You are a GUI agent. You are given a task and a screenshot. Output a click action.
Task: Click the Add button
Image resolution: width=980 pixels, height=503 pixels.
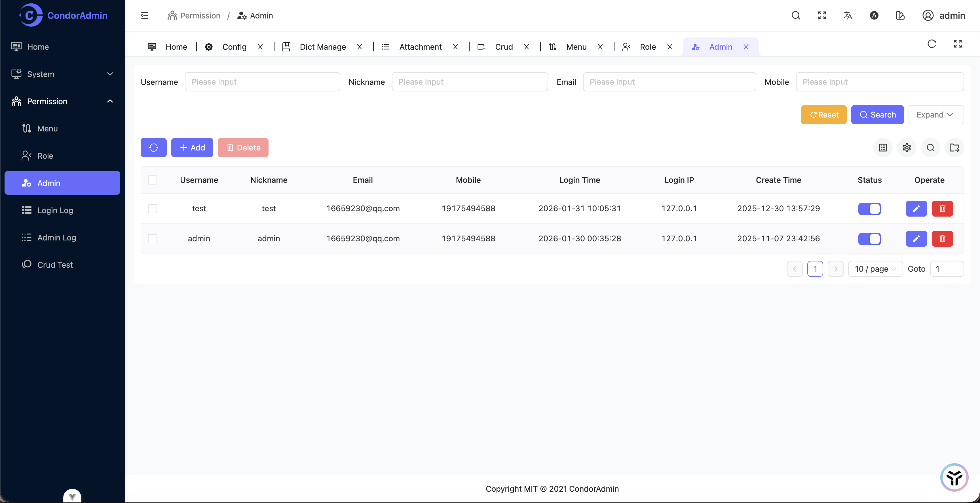[192, 148]
